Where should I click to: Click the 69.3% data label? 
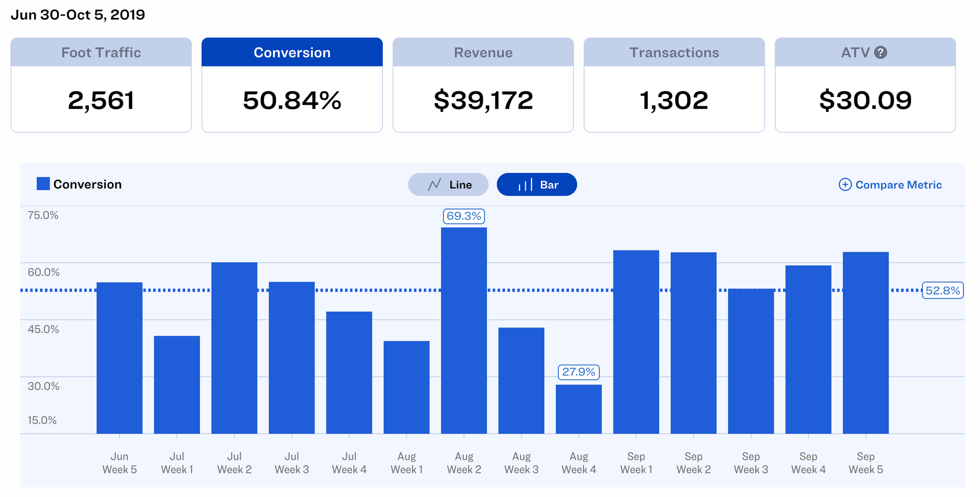coord(464,216)
